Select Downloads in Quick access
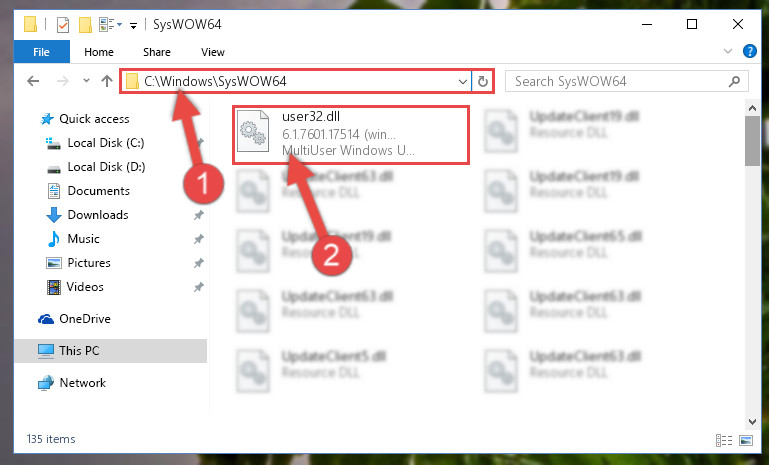The height and width of the screenshot is (465, 769). pyautogui.click(x=98, y=215)
